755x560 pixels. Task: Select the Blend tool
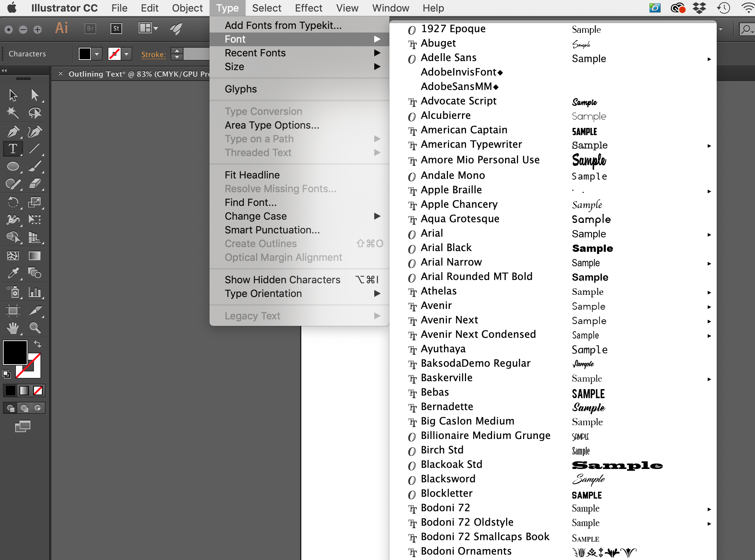click(x=35, y=273)
